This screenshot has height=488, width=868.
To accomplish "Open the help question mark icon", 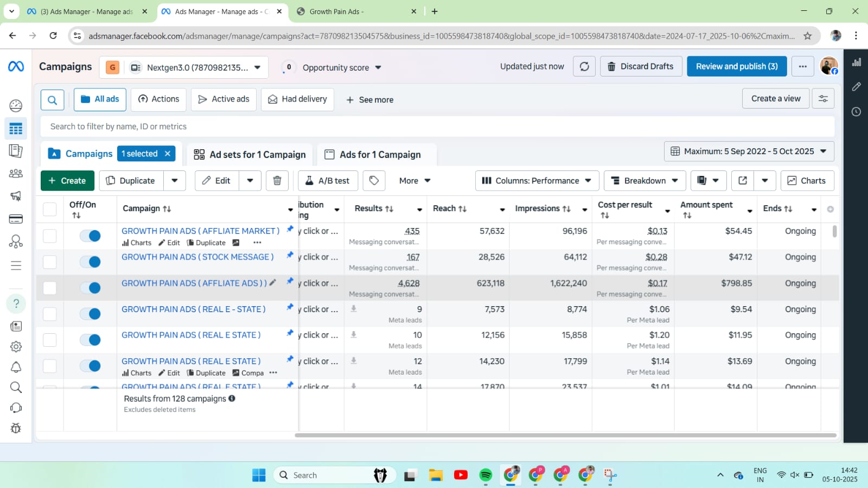I will [x=16, y=303].
